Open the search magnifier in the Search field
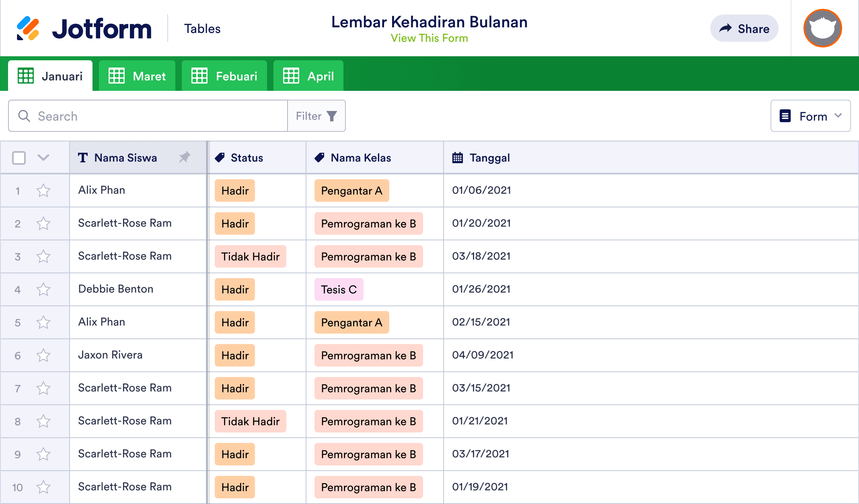 (24, 116)
